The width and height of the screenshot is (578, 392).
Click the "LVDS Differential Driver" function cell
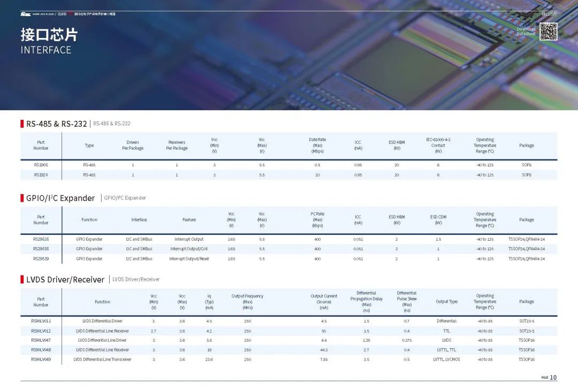point(102,321)
